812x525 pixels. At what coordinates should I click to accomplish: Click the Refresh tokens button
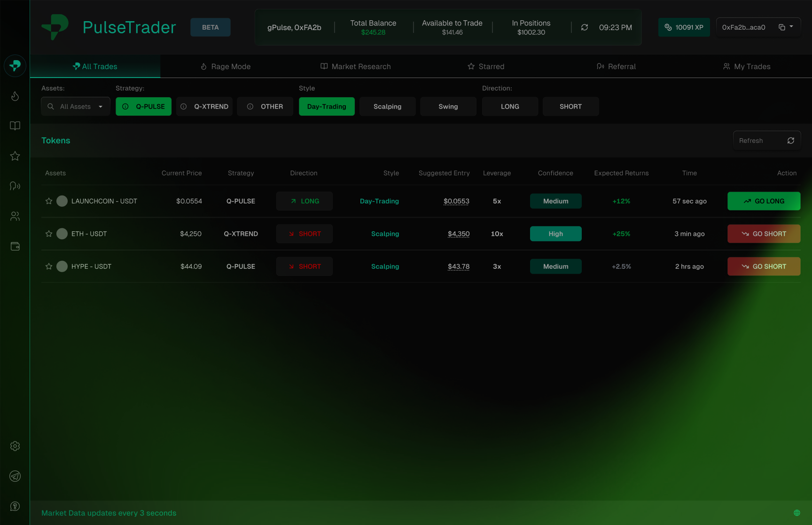coord(766,141)
